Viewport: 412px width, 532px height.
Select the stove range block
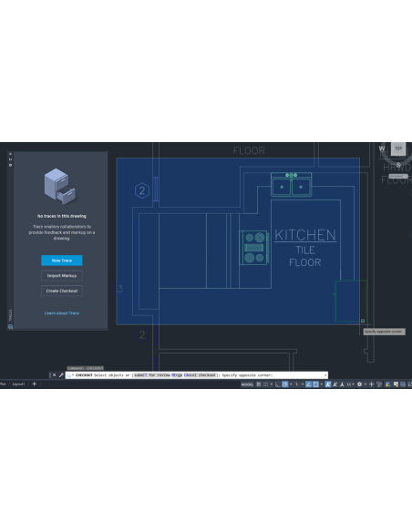tap(254, 248)
